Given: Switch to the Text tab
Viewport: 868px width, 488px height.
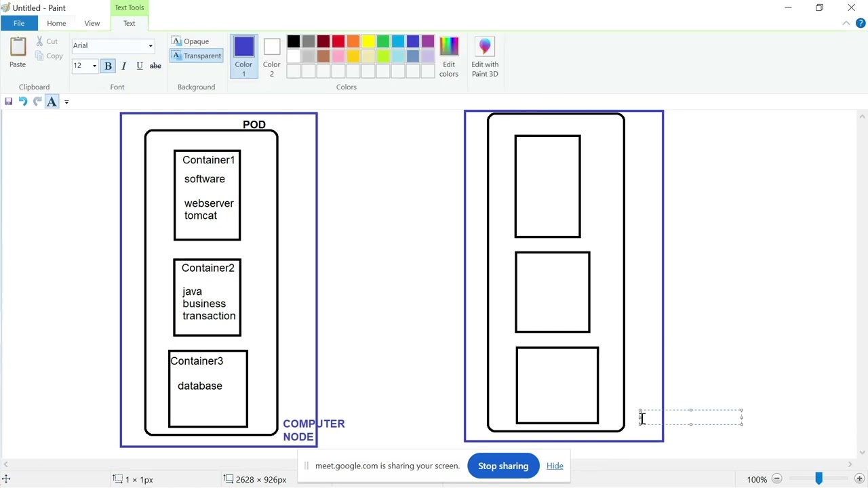Looking at the screenshot, I should (x=129, y=23).
